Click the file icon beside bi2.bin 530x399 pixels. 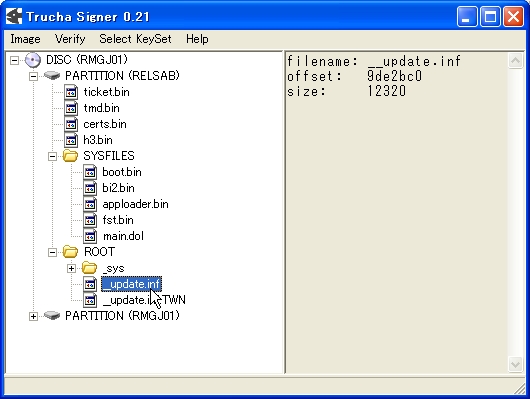[x=90, y=188]
